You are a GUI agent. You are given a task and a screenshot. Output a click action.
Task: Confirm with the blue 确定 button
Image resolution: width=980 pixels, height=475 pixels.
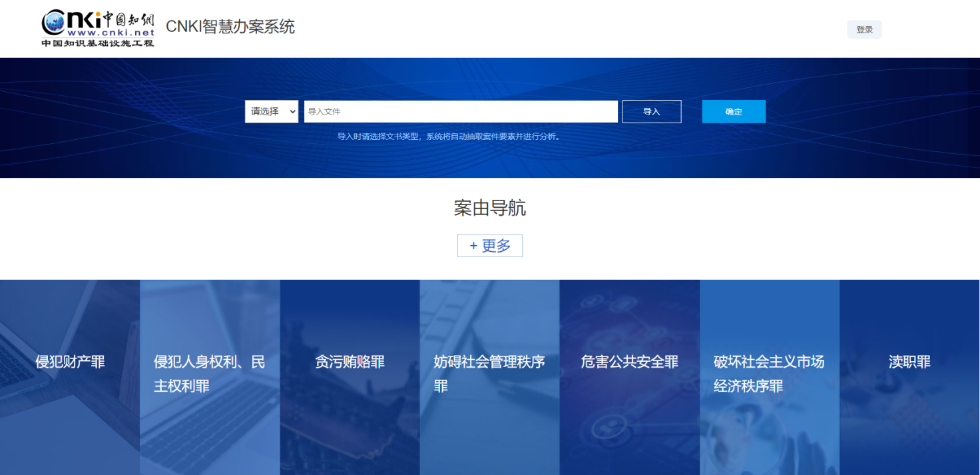pyautogui.click(x=734, y=112)
